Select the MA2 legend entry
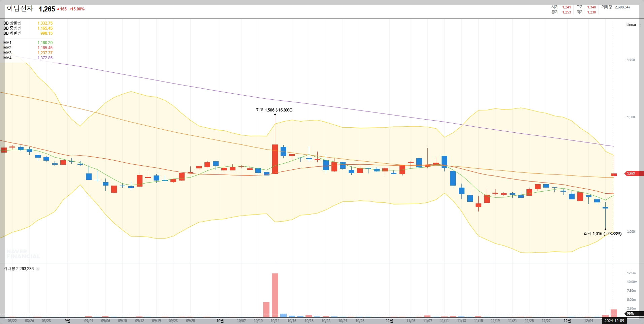Viewport: 644px width, 324px height. [x=28, y=48]
